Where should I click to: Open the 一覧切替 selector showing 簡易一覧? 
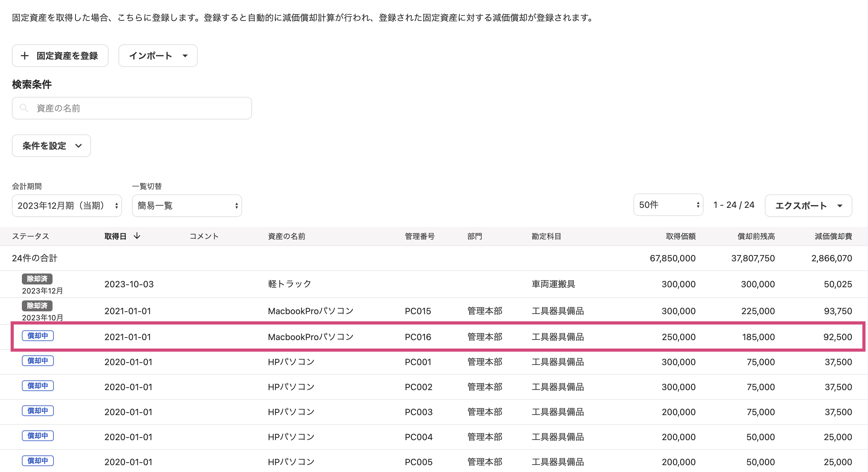tap(187, 205)
